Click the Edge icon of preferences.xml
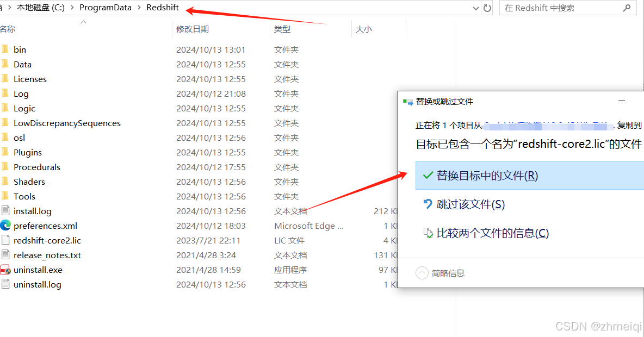Screen dimensions: 644x337 tap(5, 226)
